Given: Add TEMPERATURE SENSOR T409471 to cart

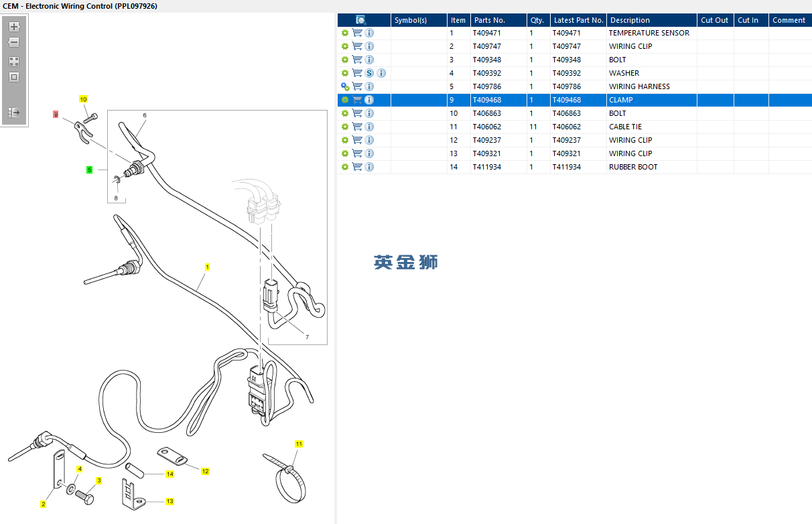Looking at the screenshot, I should point(357,33).
